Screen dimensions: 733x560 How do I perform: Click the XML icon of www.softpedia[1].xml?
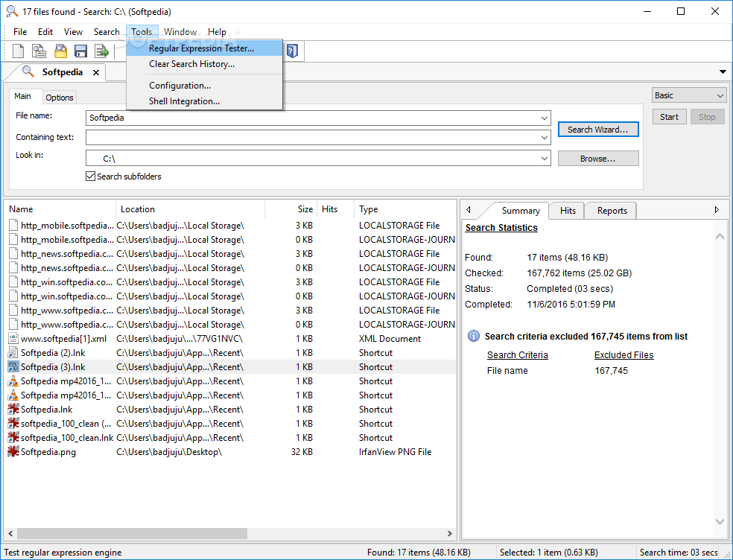pyautogui.click(x=13, y=338)
